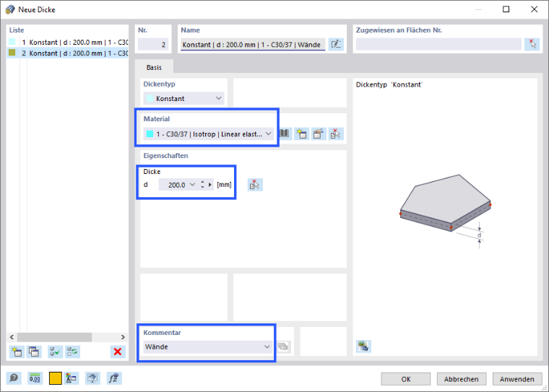The width and height of the screenshot is (549, 392).
Task: Open the material library book icon
Action: [285, 134]
